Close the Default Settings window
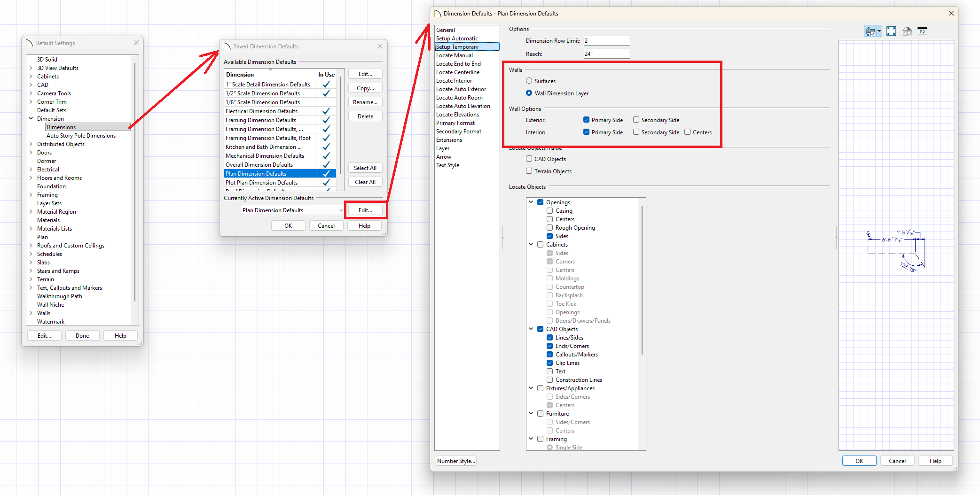Image resolution: width=980 pixels, height=495 pixels. 136,43
